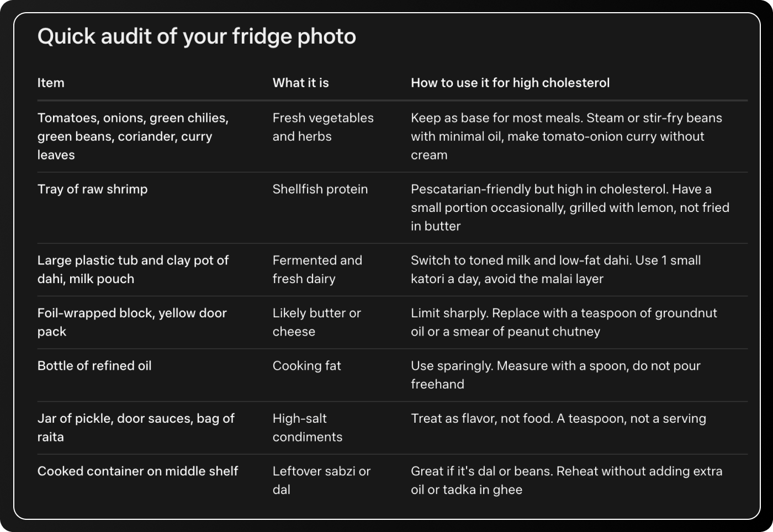The image size is (773, 532).
Task: Click the 'Bottle of refined oil' item
Action: tap(94, 366)
